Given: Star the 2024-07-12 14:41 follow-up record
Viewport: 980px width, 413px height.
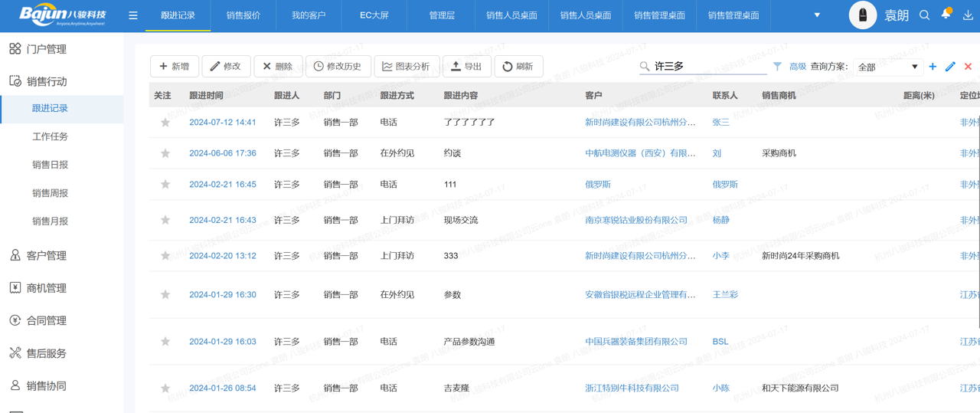Looking at the screenshot, I should (x=165, y=123).
